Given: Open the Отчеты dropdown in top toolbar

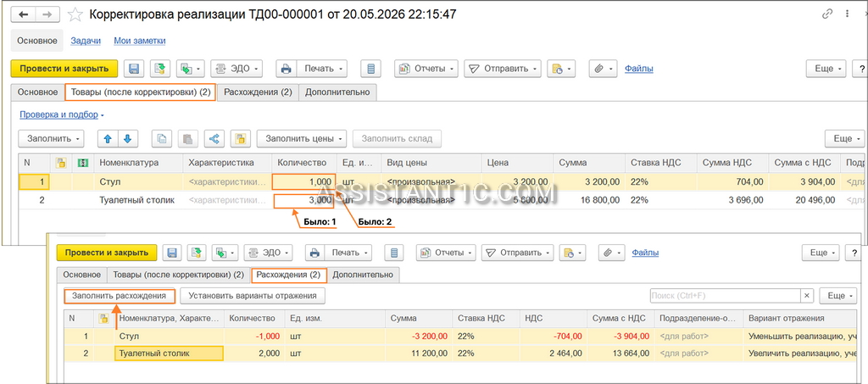Looking at the screenshot, I should click(426, 69).
